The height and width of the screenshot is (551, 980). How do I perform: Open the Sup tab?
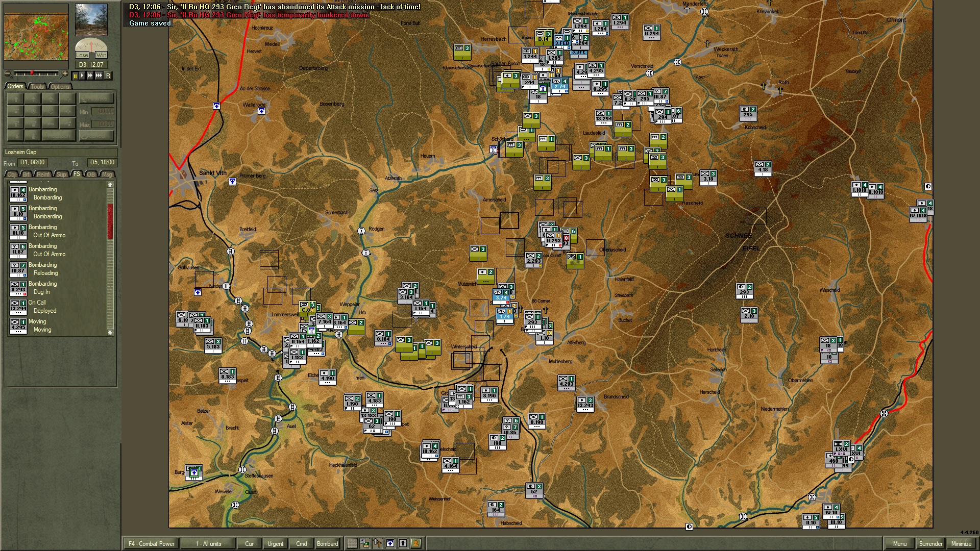pyautogui.click(x=62, y=174)
